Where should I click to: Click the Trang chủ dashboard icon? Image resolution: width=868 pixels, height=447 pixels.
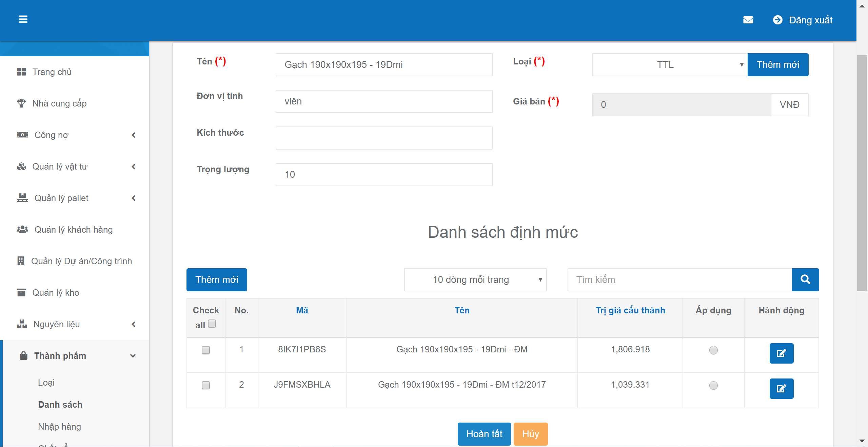[21, 72]
